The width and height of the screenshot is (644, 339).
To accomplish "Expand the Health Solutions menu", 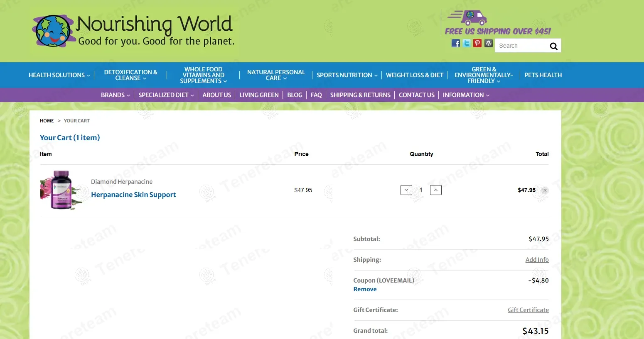I will pyautogui.click(x=59, y=75).
